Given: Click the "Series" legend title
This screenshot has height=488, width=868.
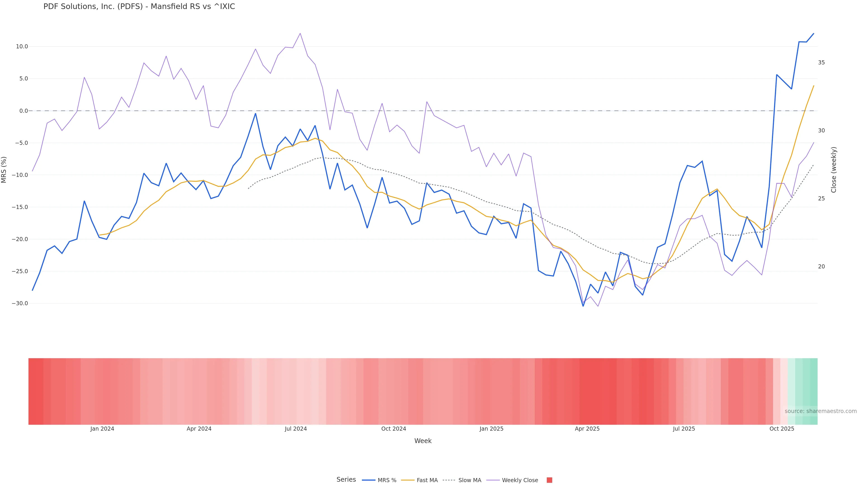Looking at the screenshot, I should pyautogui.click(x=346, y=480).
